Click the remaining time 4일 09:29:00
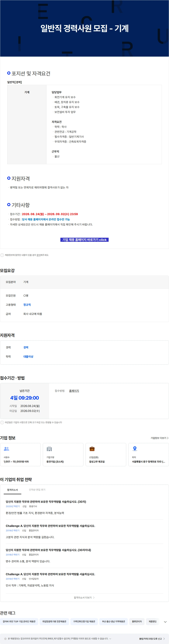Screen dimensions: 169x644 [24, 398]
